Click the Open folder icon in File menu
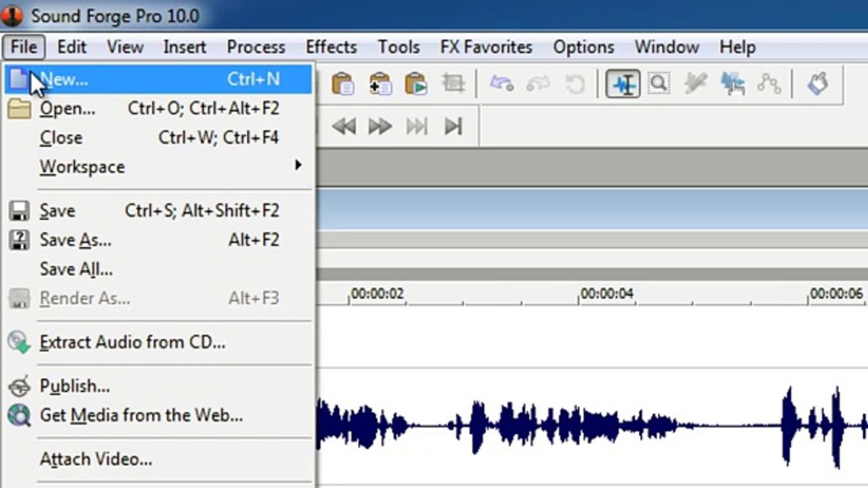868x488 pixels. coord(19,108)
